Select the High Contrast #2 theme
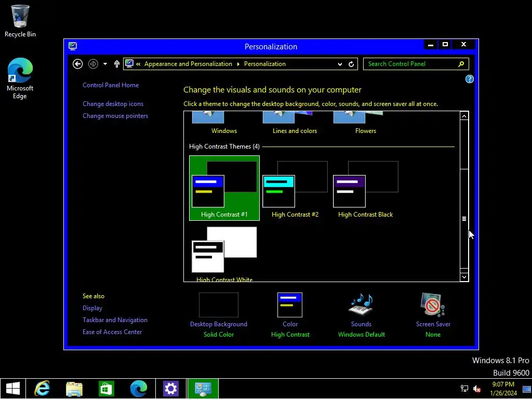The height and width of the screenshot is (399, 532). click(x=295, y=188)
